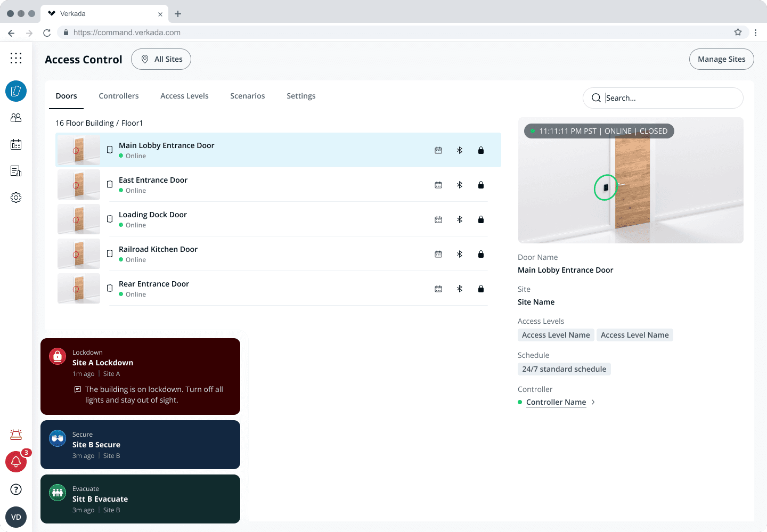Click Bluetooth icon for Loading Dock Door
The height and width of the screenshot is (532, 767).
(x=460, y=220)
